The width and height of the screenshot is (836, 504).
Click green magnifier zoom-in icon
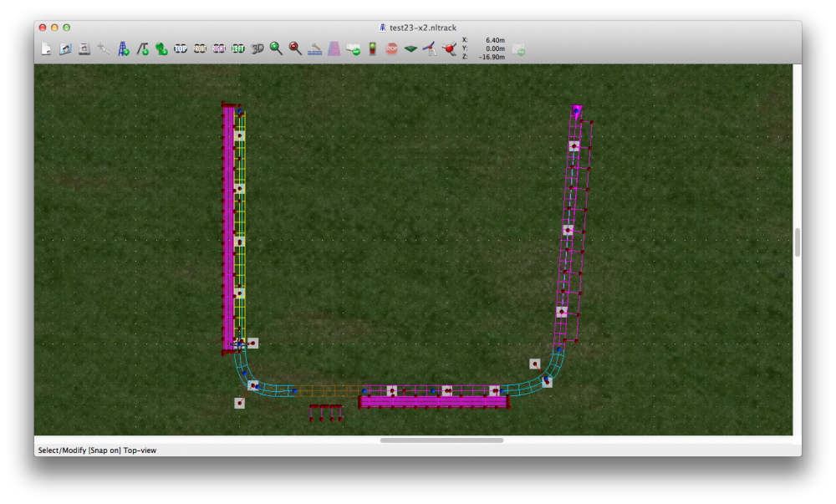276,49
